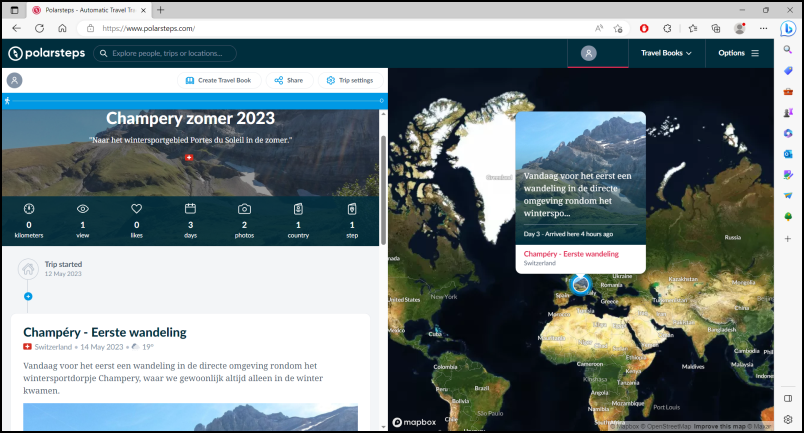Open Champéry - Eerste wandeling link in map popup
The height and width of the screenshot is (433, 804).
[571, 254]
